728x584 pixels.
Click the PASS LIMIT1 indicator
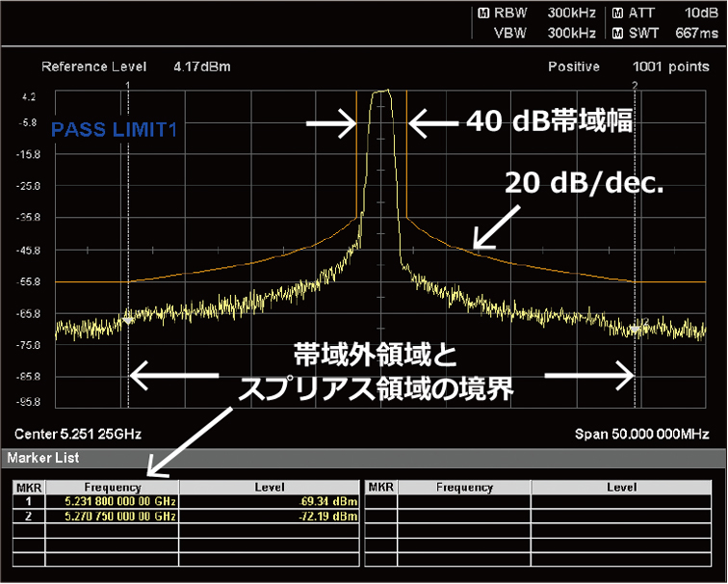click(x=115, y=130)
